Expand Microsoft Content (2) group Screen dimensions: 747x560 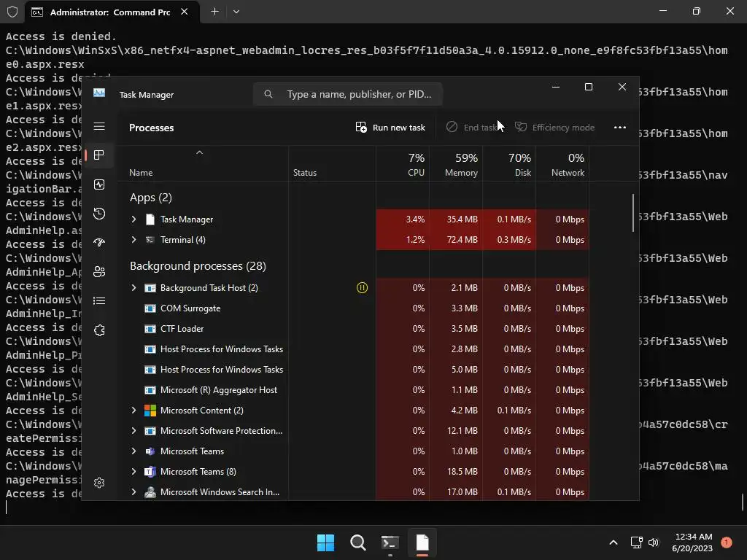pyautogui.click(x=134, y=410)
